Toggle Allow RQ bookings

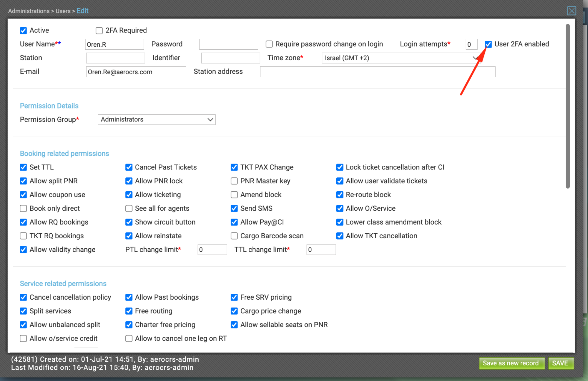click(x=23, y=222)
